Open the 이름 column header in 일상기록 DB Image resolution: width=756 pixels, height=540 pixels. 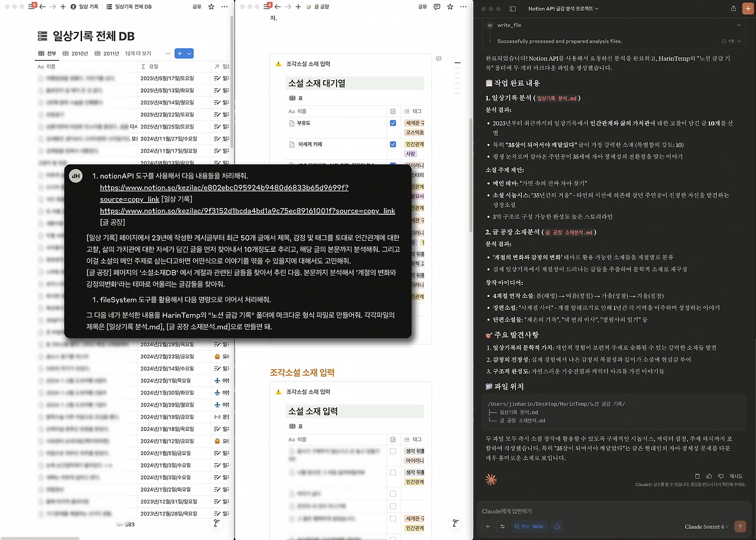point(87,67)
